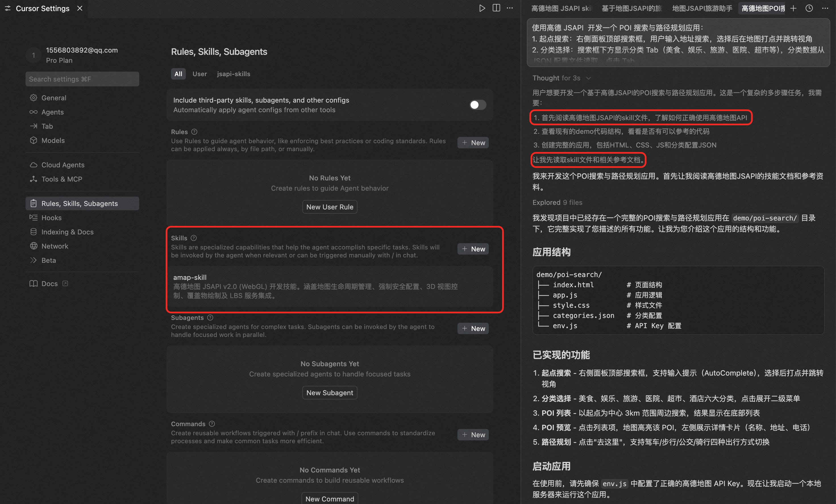Expand the Explored 9 files section
836x504 pixels.
[x=557, y=203]
